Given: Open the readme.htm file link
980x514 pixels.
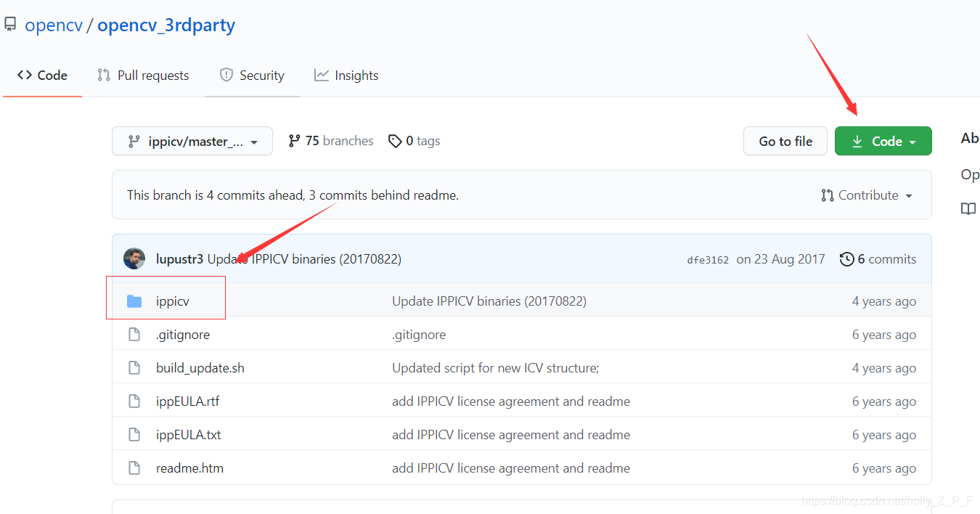Looking at the screenshot, I should pos(189,468).
